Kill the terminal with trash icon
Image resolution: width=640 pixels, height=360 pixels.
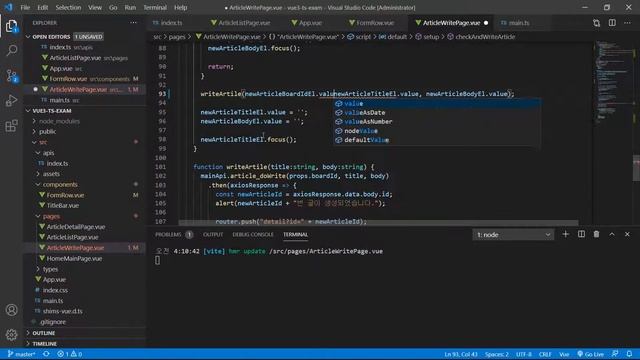pos(596,234)
